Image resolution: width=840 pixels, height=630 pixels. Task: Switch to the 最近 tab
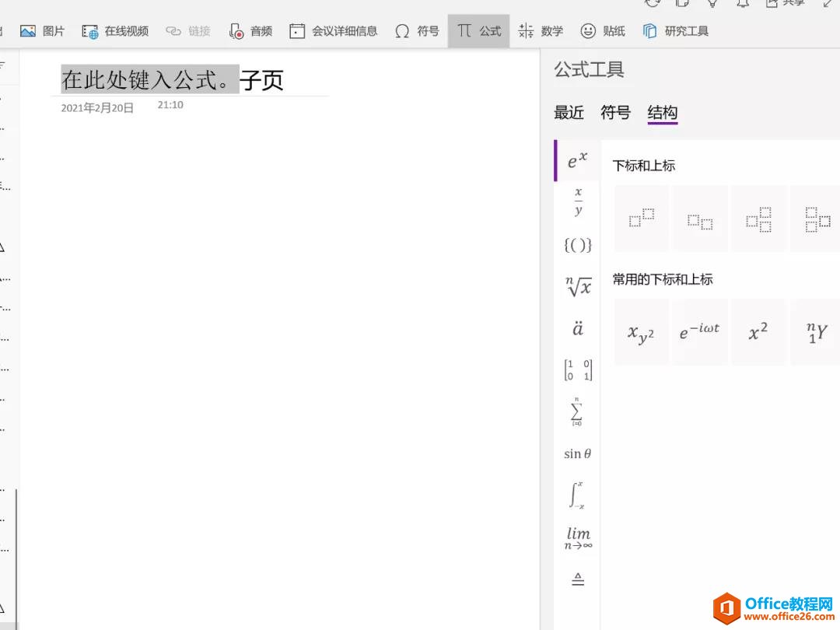click(569, 113)
